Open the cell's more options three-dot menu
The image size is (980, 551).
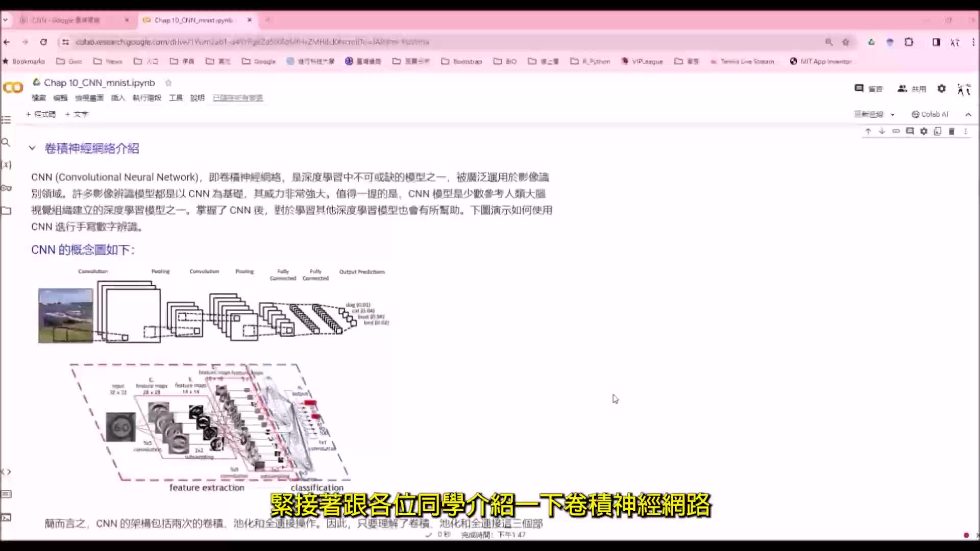pos(965,131)
